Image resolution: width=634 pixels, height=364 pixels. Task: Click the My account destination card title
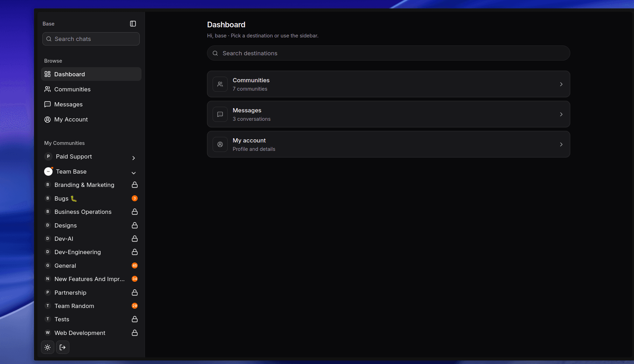249,140
